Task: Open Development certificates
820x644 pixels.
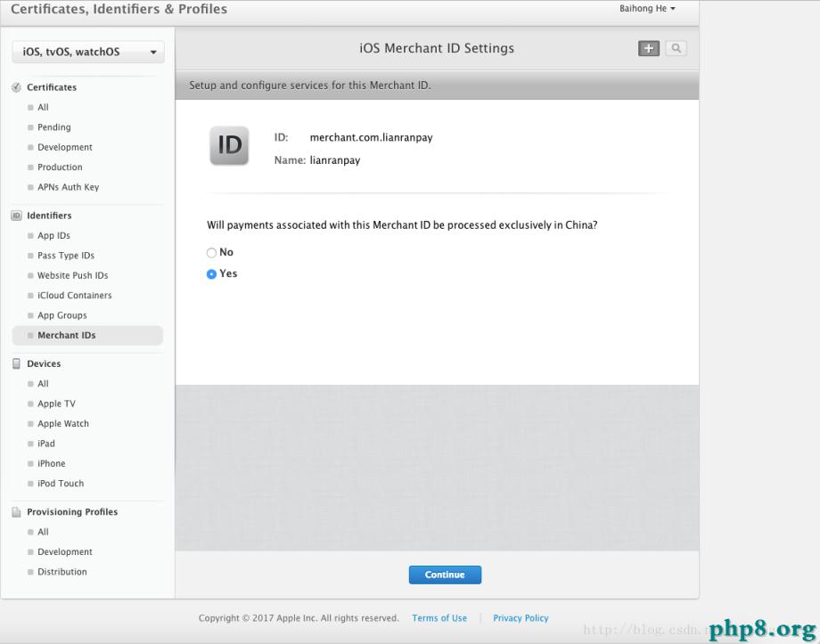Action: pyautogui.click(x=65, y=147)
